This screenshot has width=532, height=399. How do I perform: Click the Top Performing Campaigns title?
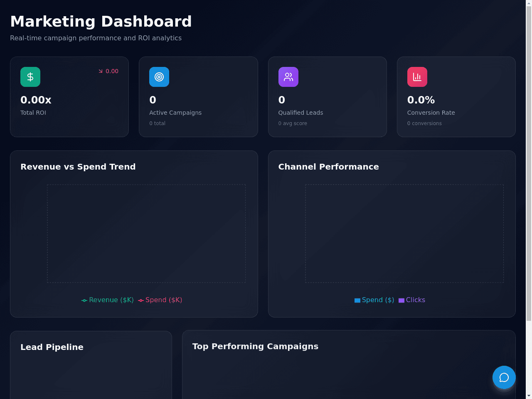(255, 346)
